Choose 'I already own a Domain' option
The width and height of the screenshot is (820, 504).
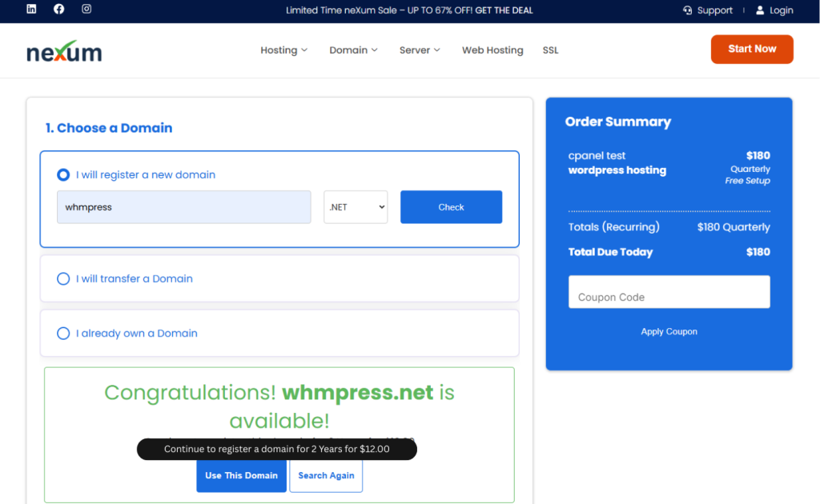click(x=63, y=333)
